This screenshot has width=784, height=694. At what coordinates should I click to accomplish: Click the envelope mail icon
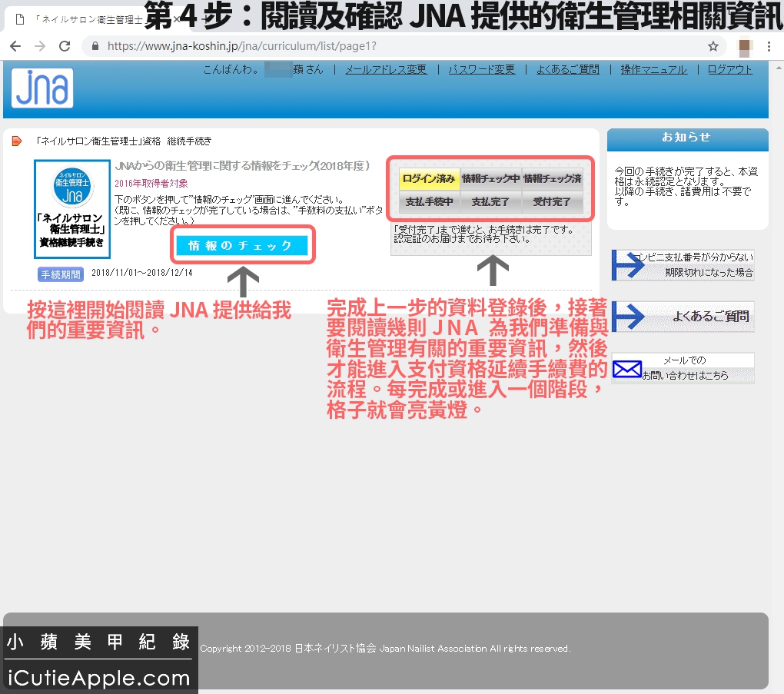click(627, 370)
